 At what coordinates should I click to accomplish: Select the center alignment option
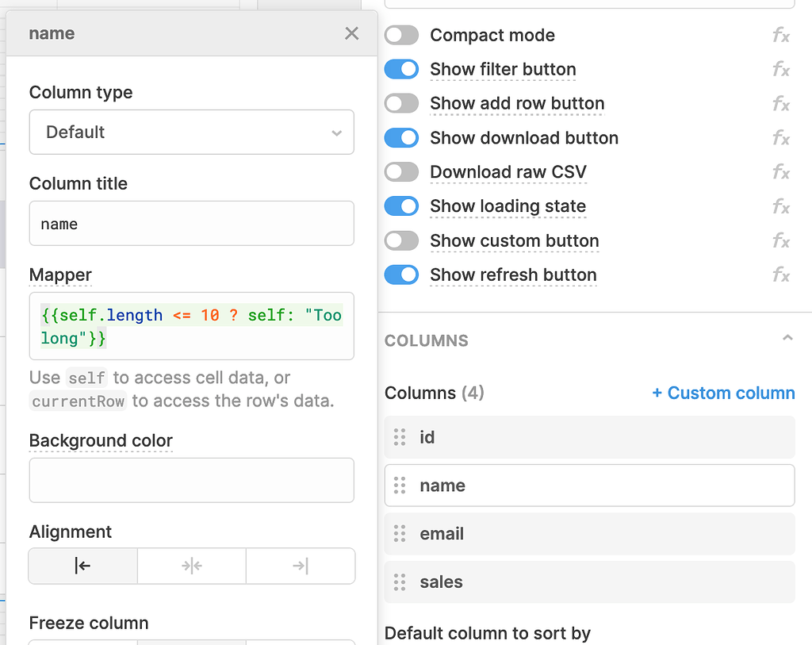(191, 566)
